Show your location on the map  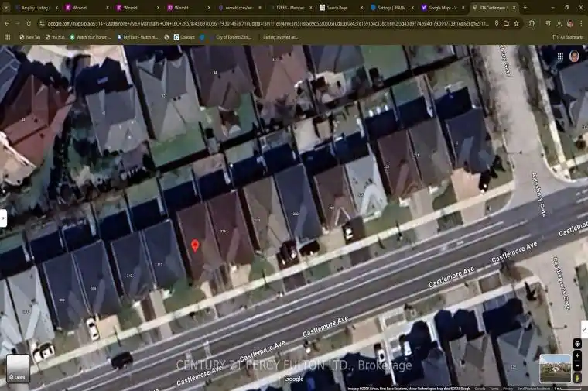[x=577, y=343]
